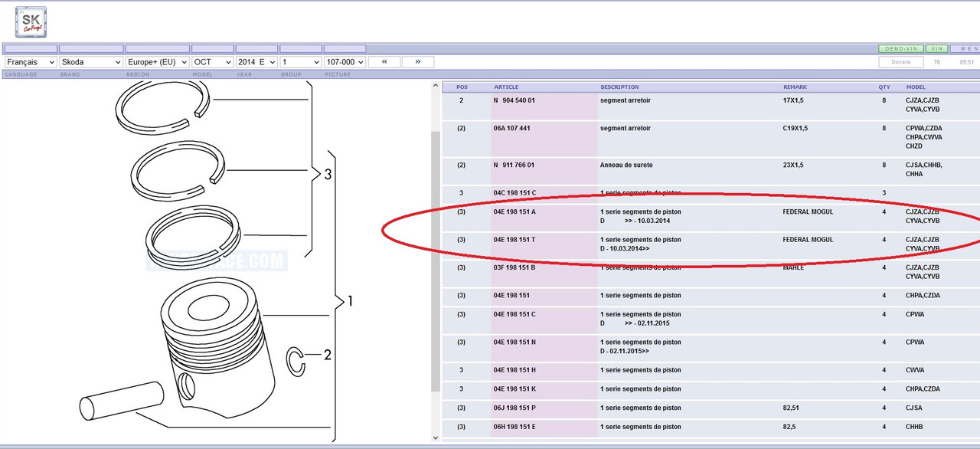980x449 pixels.
Task: Click callout number 3 in piston diagram
Action: (x=328, y=175)
